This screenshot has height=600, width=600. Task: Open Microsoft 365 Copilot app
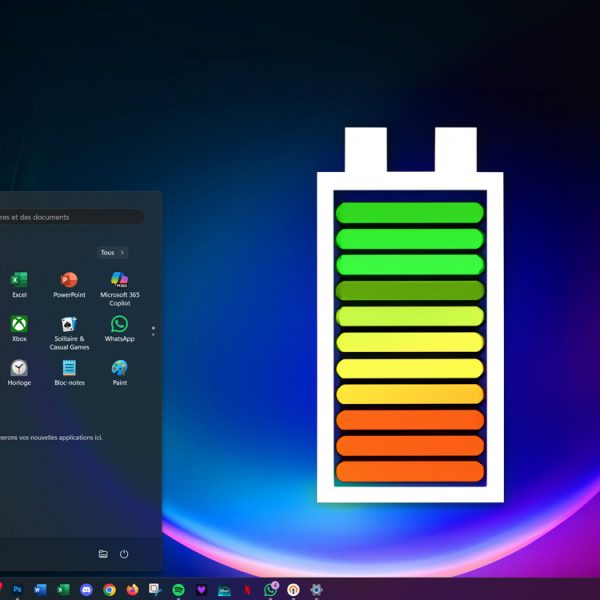coord(119,289)
